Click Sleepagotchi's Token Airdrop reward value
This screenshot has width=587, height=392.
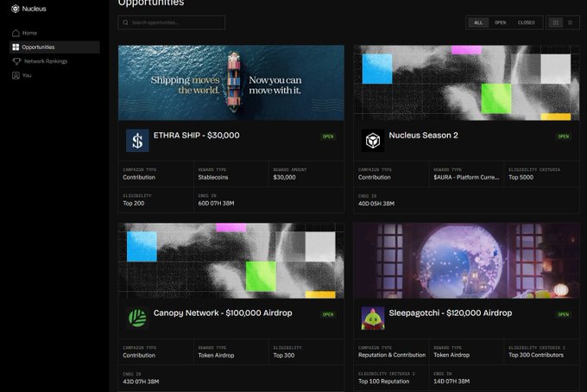tap(451, 355)
